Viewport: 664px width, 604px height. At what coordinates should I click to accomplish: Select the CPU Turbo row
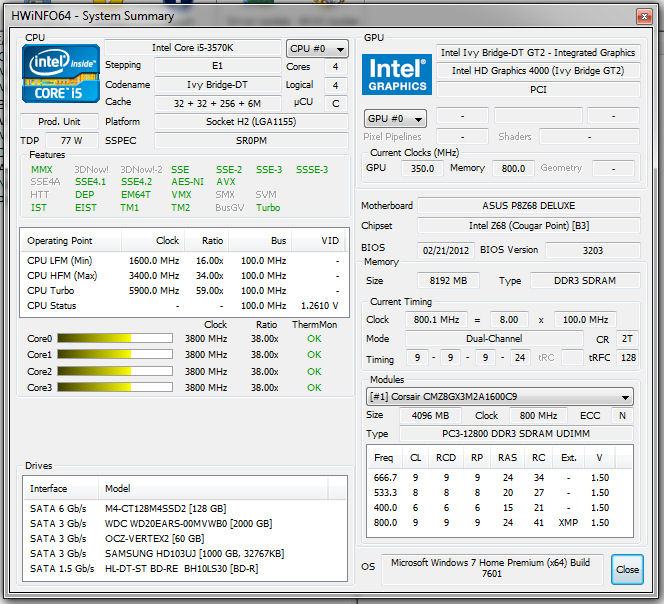coord(184,291)
